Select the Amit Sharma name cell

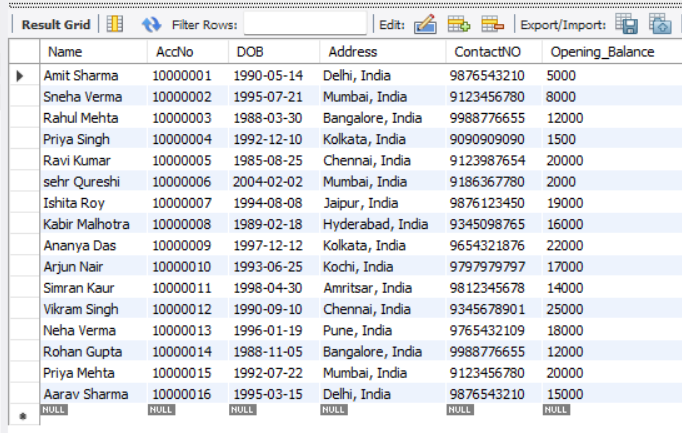[94, 76]
